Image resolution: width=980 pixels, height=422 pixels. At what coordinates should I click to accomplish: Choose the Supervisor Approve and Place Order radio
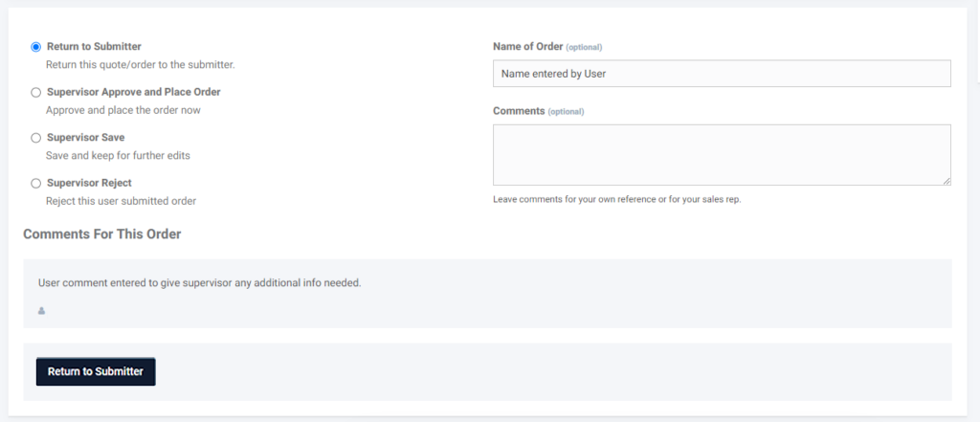pyautogui.click(x=36, y=93)
